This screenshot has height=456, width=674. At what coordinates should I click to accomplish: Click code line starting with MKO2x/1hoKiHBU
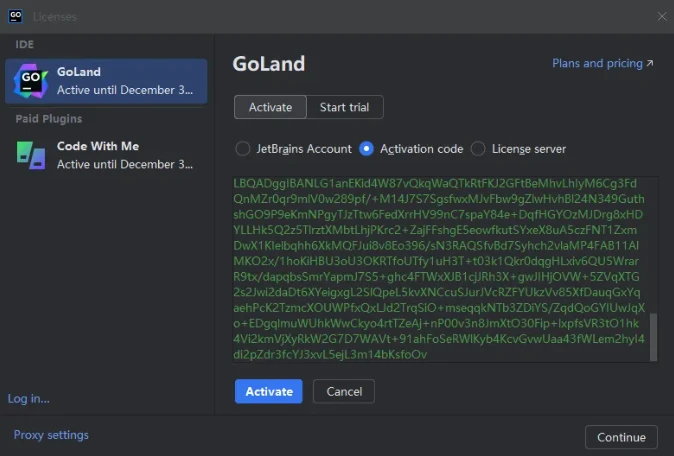(x=436, y=261)
